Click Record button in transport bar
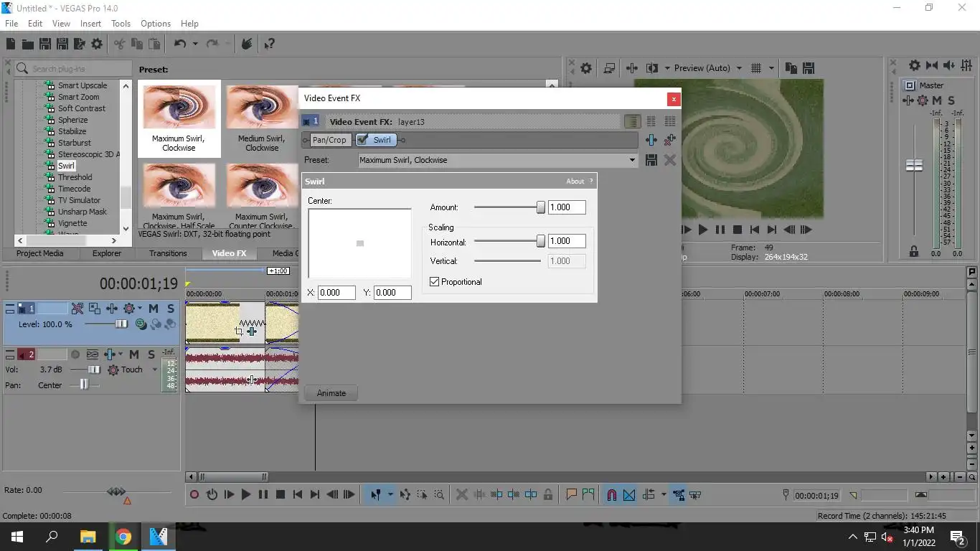The width and height of the screenshot is (980, 551). click(x=194, y=494)
